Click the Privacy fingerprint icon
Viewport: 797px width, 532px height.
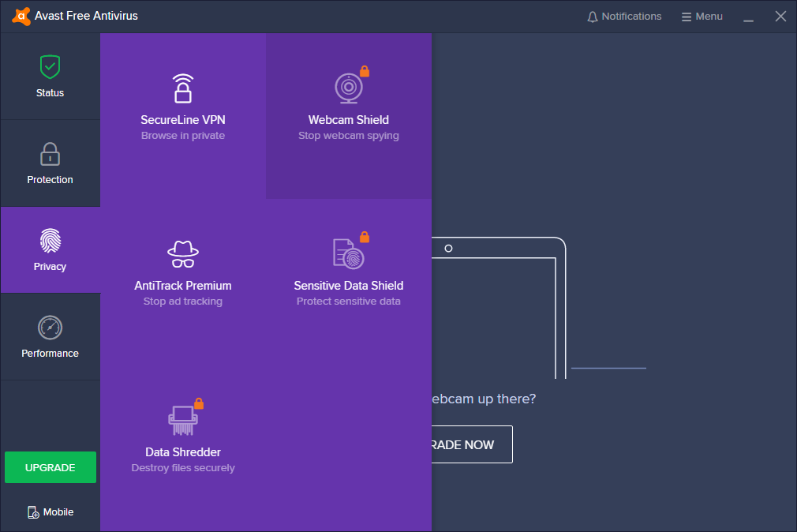pos(50,241)
